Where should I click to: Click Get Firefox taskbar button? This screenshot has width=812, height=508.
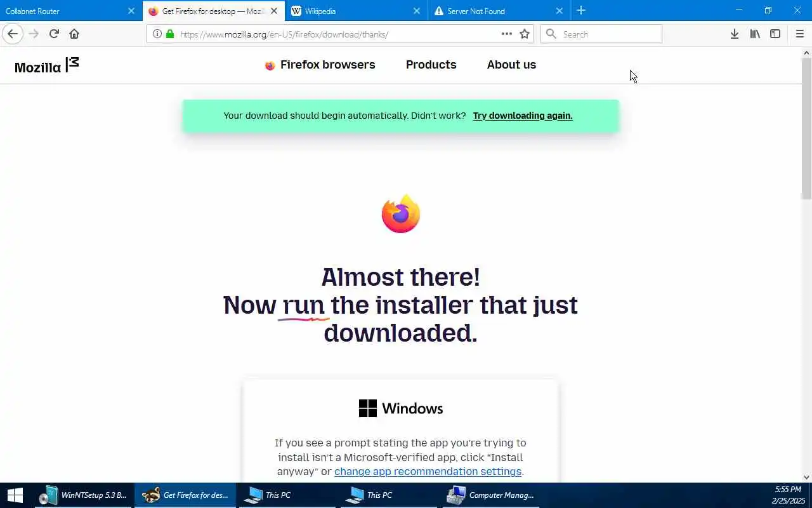[x=185, y=495]
